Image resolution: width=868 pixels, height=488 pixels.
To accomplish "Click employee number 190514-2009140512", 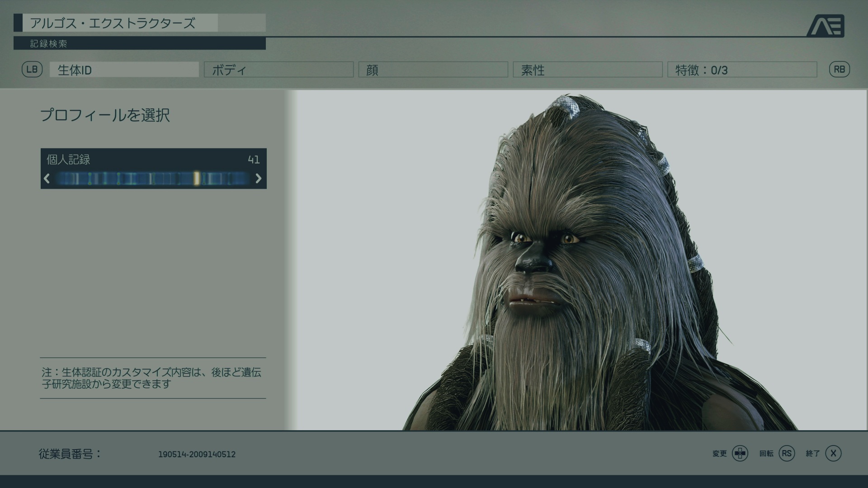I will click(x=197, y=454).
